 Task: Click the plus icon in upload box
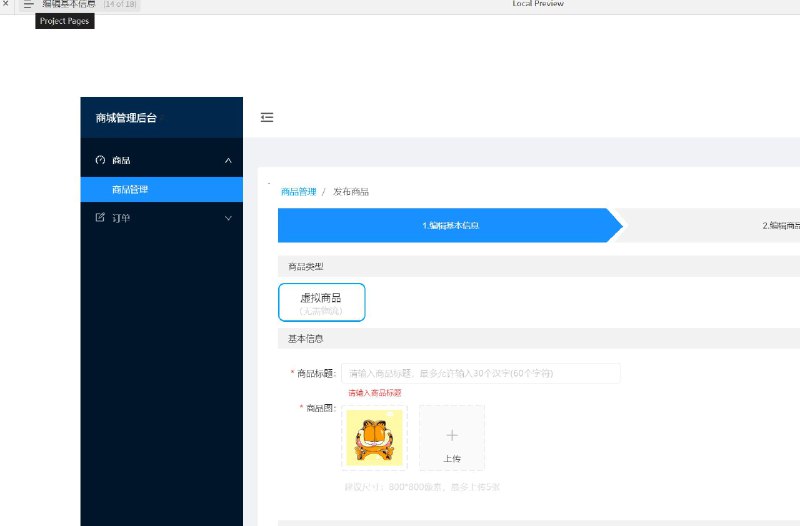coord(452,435)
